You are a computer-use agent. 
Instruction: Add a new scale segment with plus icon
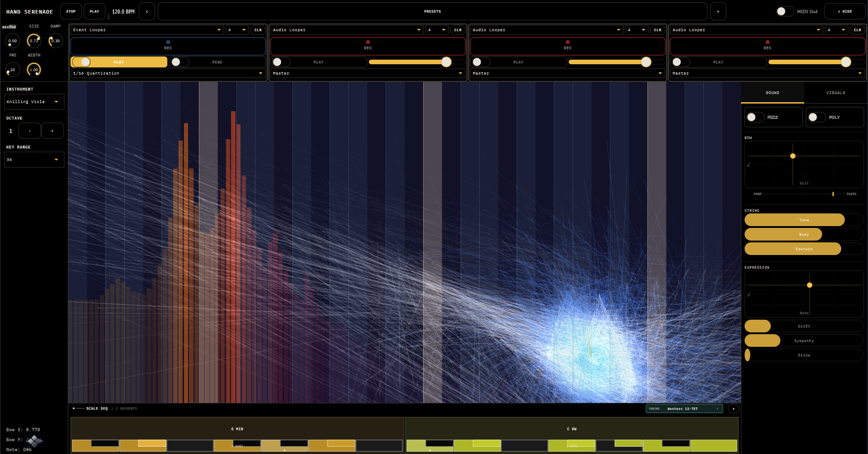733,409
